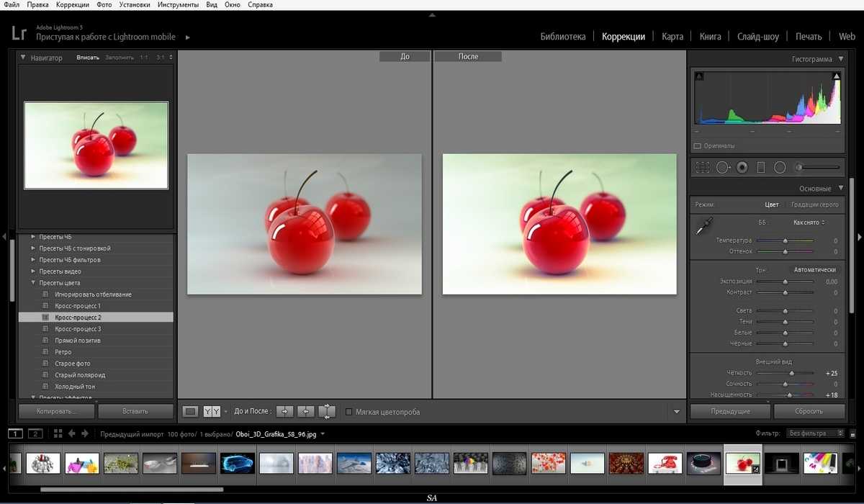
Task: Expand the Пресеты ЧБ folder
Action: [33, 237]
